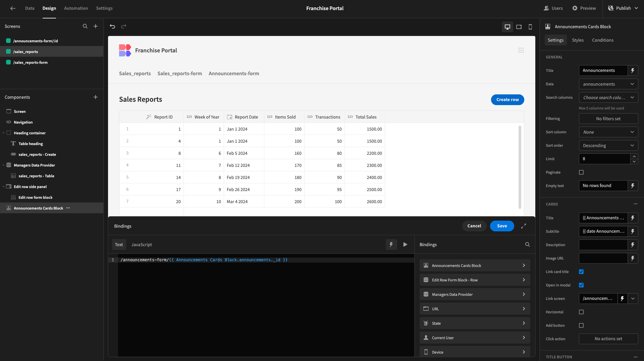Click the back arrow icon
The width and height of the screenshot is (644, 361).
(x=13, y=8)
